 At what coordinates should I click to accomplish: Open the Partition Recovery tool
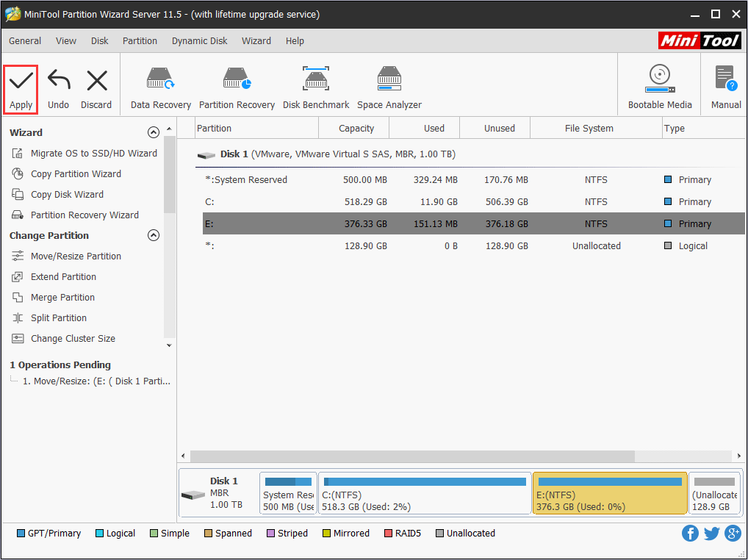click(x=237, y=89)
